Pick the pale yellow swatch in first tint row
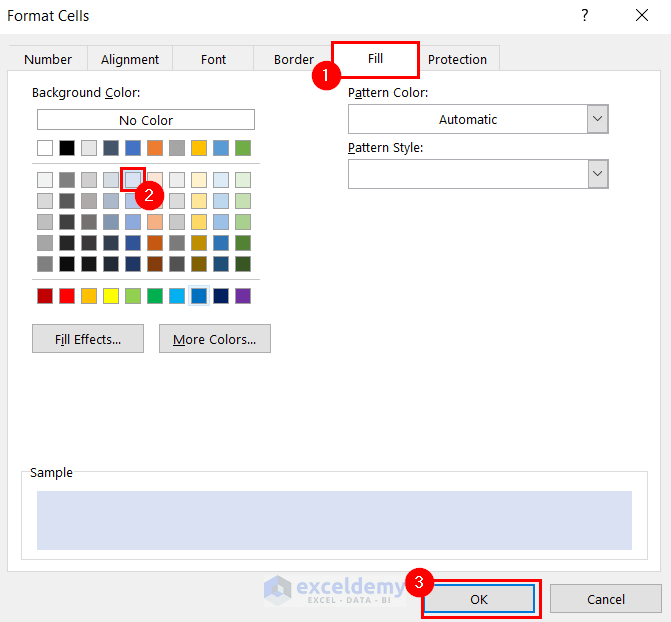 pos(199,180)
